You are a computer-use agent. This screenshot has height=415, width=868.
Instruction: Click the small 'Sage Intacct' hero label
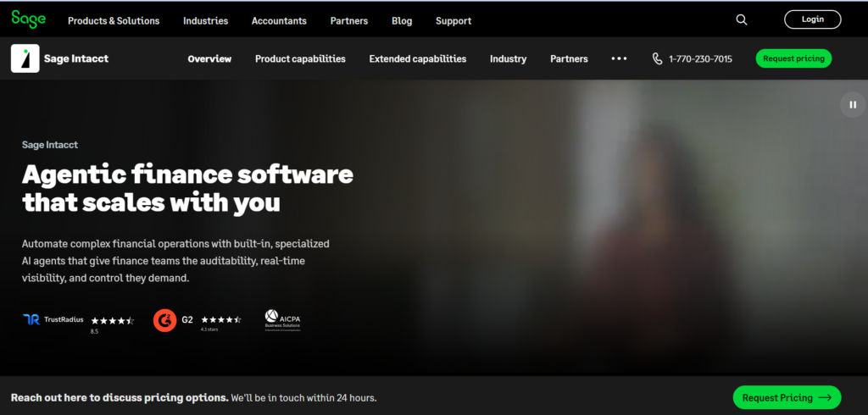[50, 145]
